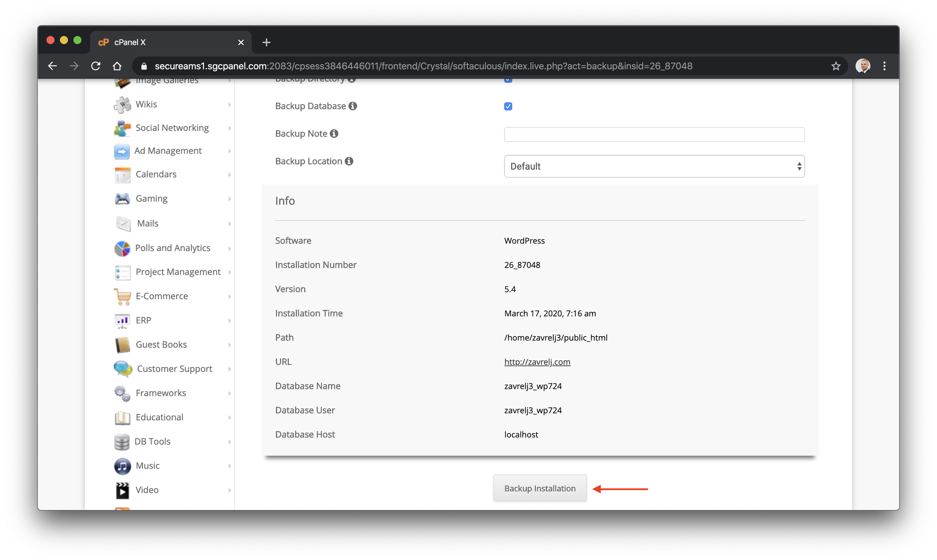This screenshot has height=560, width=937.
Task: Open the Ad Management menu item
Action: click(168, 151)
